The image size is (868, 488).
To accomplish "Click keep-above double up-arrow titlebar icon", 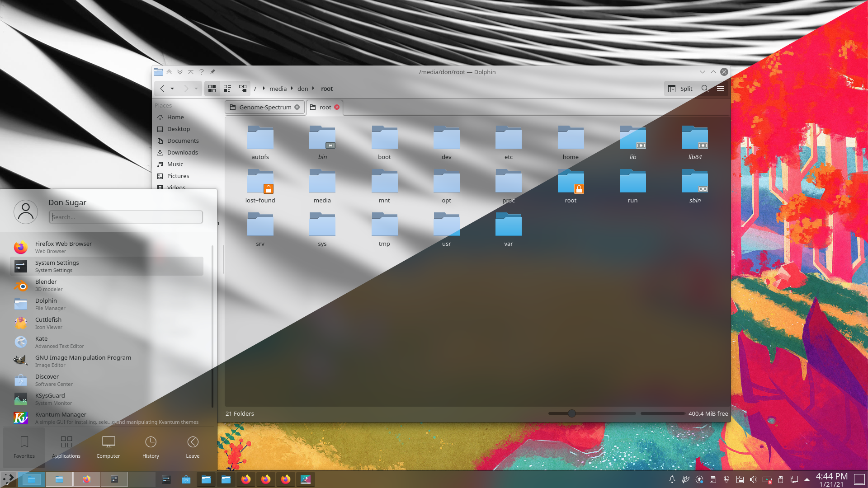I will [169, 72].
